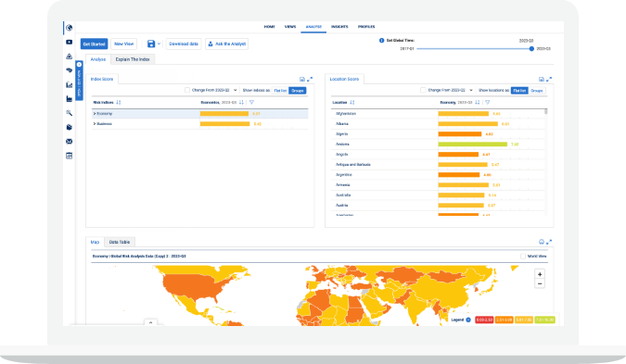Go to the HOME menu

[270, 27]
